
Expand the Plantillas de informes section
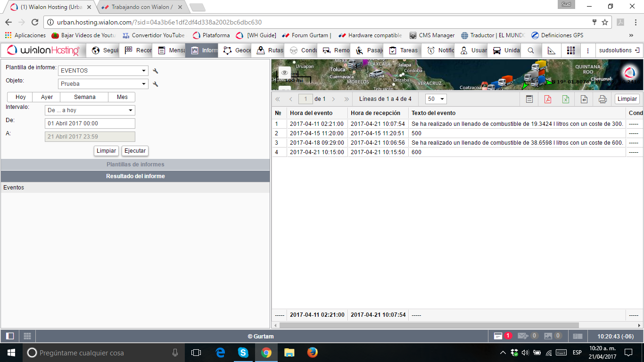click(135, 165)
